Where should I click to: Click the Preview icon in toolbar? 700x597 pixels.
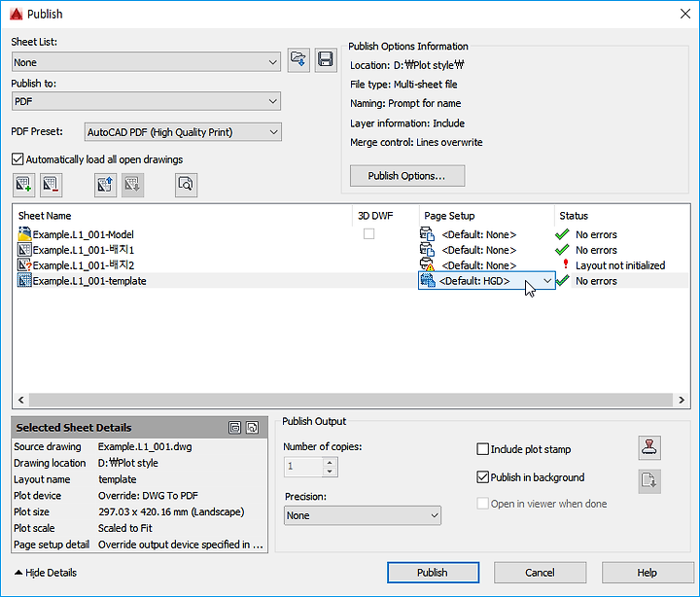coord(186,185)
